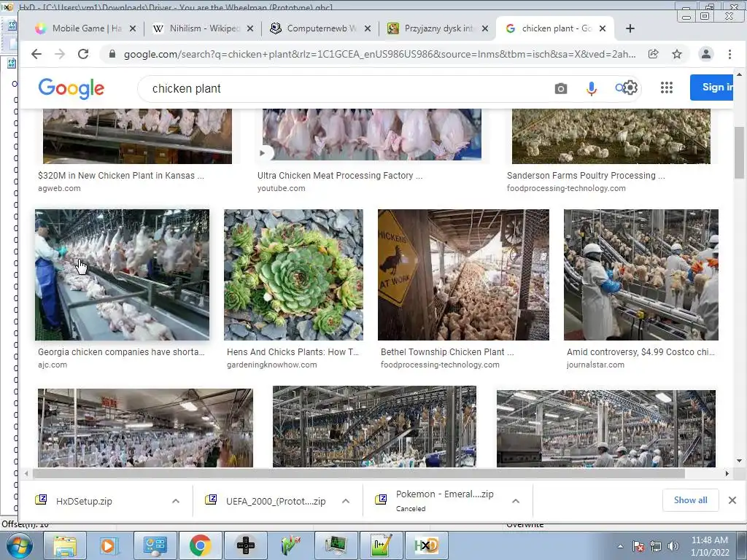Close the downloads bar
The height and width of the screenshot is (560, 747).
tap(732, 500)
